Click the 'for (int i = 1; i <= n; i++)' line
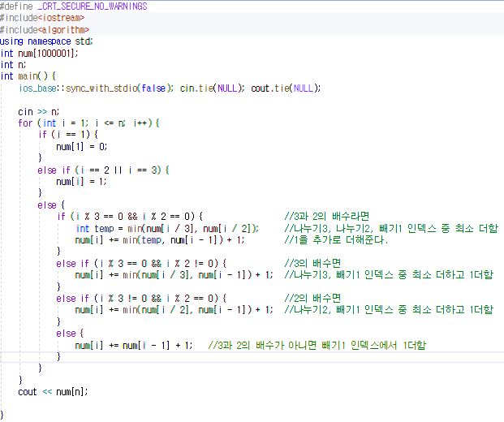The height and width of the screenshot is (422, 504). click(88, 123)
